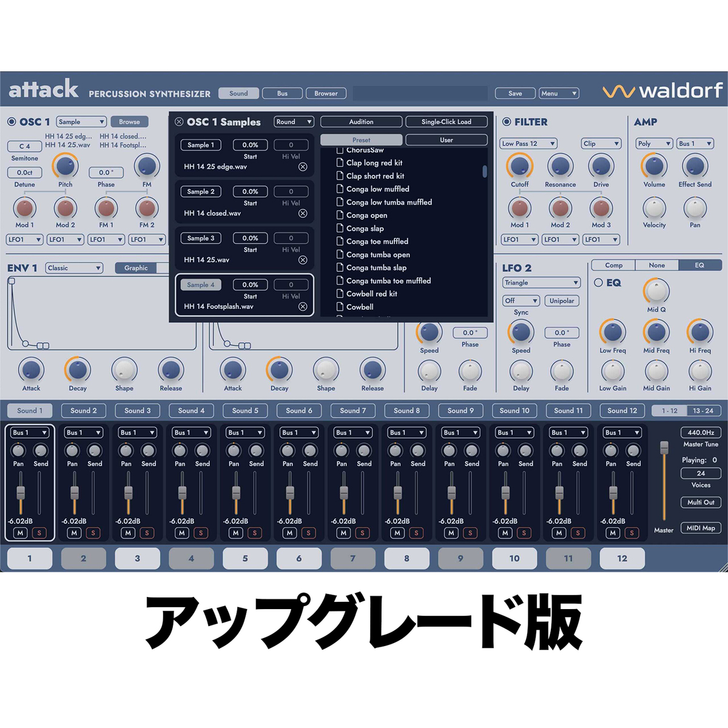Click the Multi Out button

coord(701,502)
